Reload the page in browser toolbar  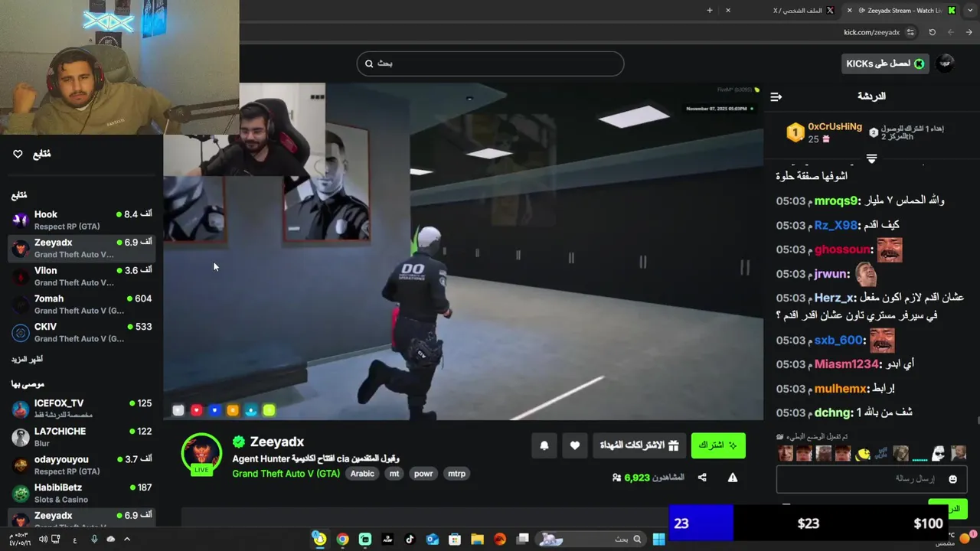(x=932, y=32)
